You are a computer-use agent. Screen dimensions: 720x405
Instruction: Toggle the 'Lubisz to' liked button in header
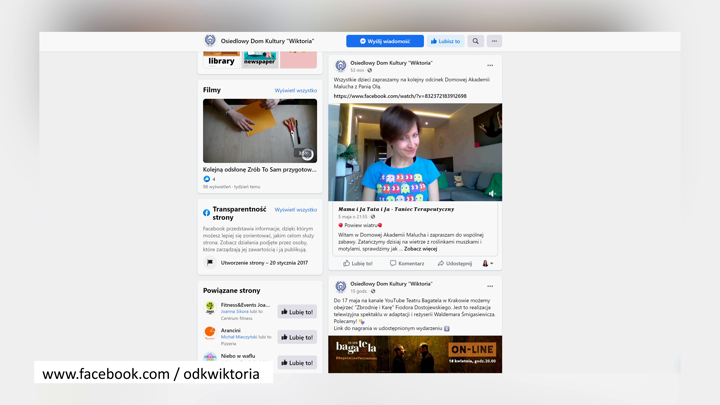point(445,41)
